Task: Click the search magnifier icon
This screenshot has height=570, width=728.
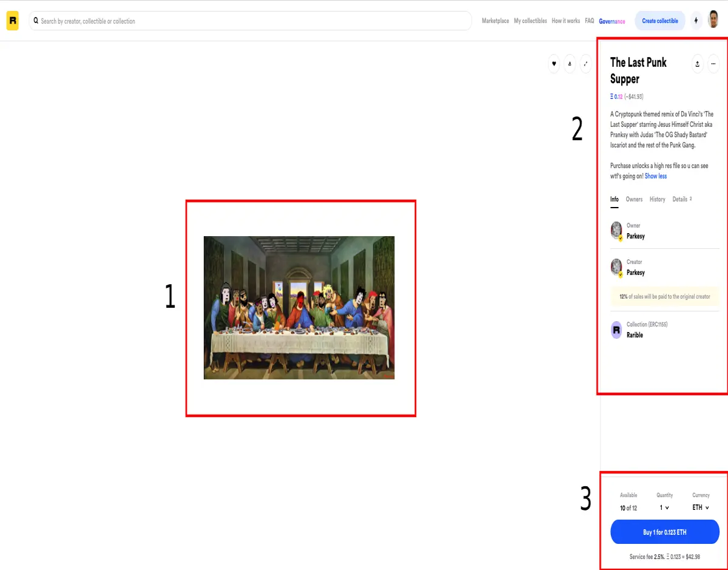Action: pyautogui.click(x=36, y=21)
